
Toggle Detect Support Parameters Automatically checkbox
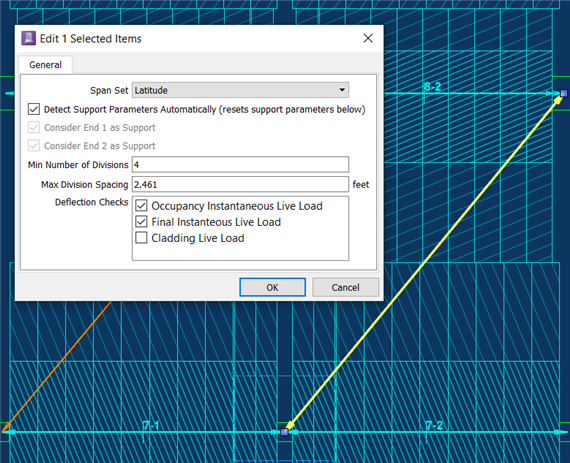point(34,109)
